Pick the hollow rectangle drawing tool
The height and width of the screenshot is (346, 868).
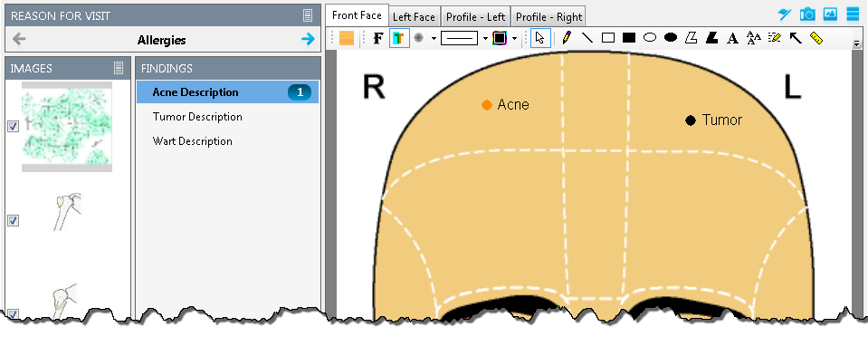click(x=608, y=38)
